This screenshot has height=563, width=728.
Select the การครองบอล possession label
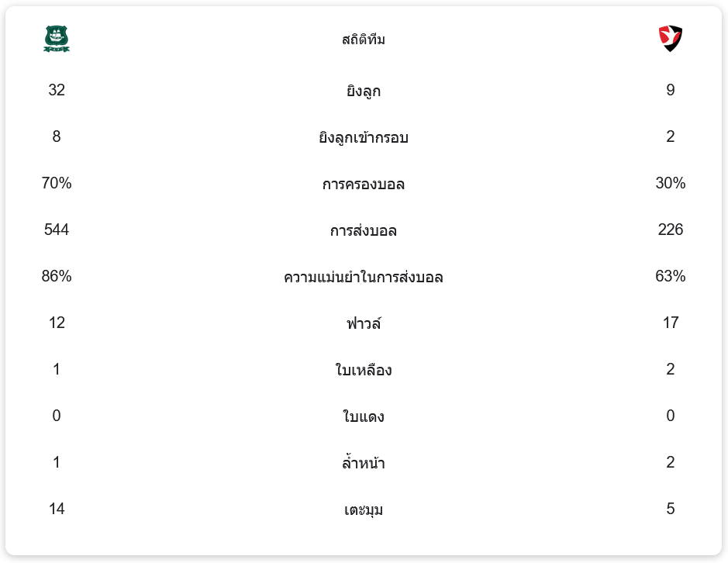pyautogui.click(x=364, y=185)
